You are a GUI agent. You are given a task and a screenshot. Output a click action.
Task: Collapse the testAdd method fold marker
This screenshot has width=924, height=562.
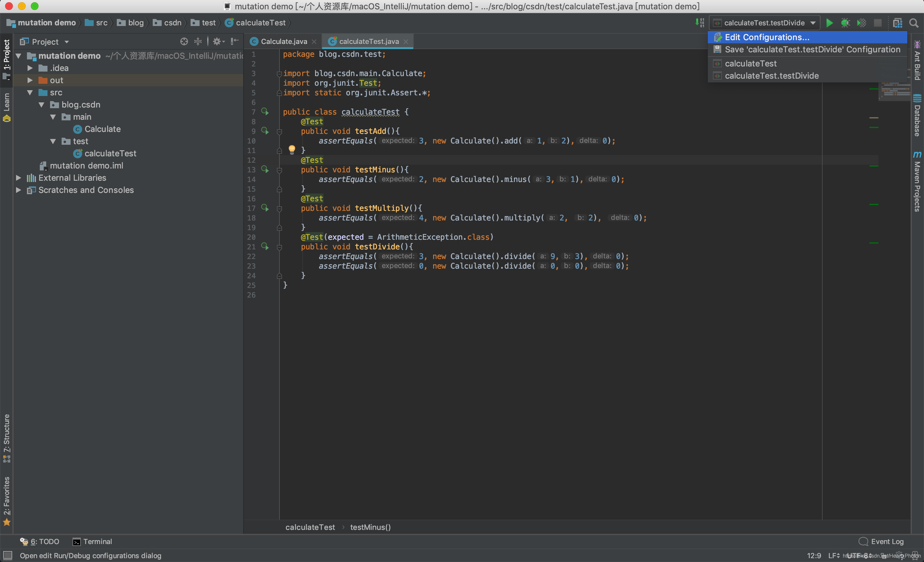click(279, 132)
